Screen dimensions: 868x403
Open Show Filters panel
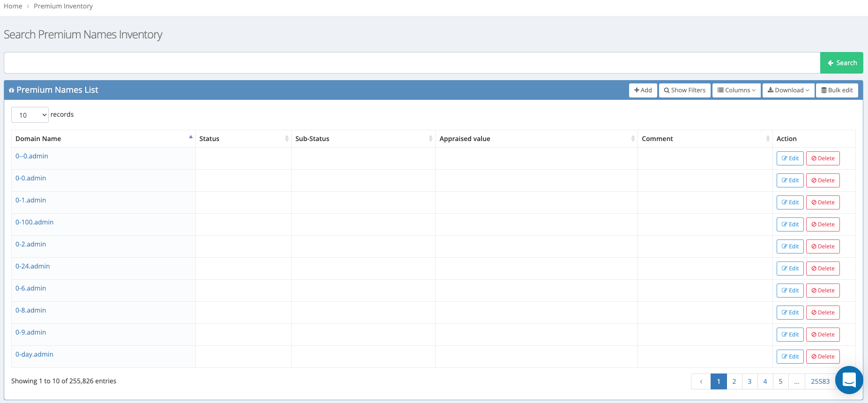(684, 90)
